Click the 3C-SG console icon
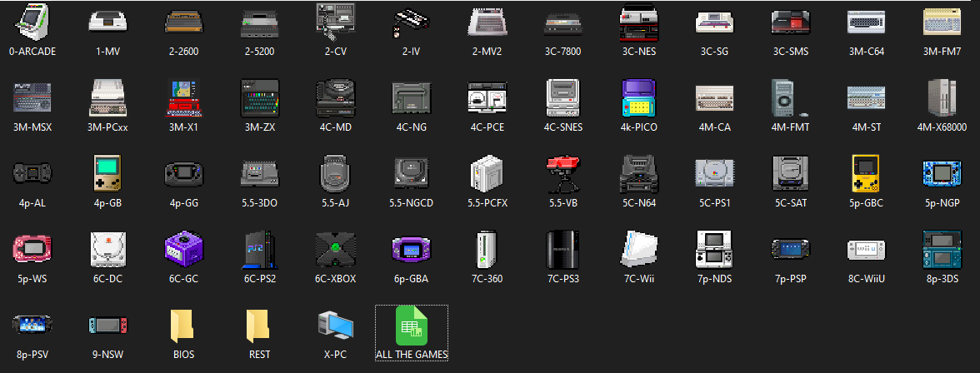This screenshot has height=373, width=980. pos(714,22)
